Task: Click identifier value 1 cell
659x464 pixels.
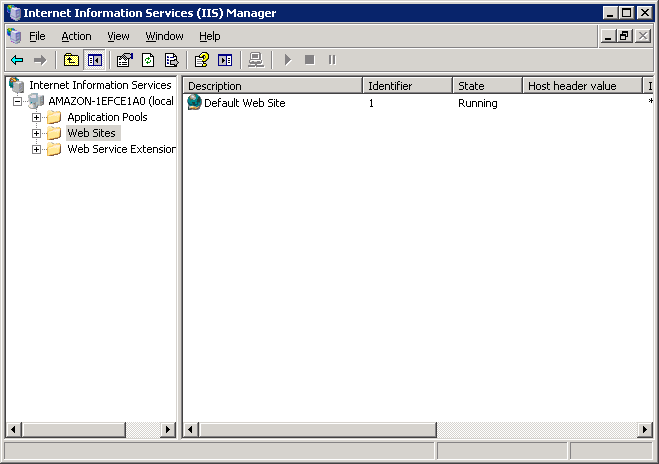Action: pyautogui.click(x=371, y=103)
